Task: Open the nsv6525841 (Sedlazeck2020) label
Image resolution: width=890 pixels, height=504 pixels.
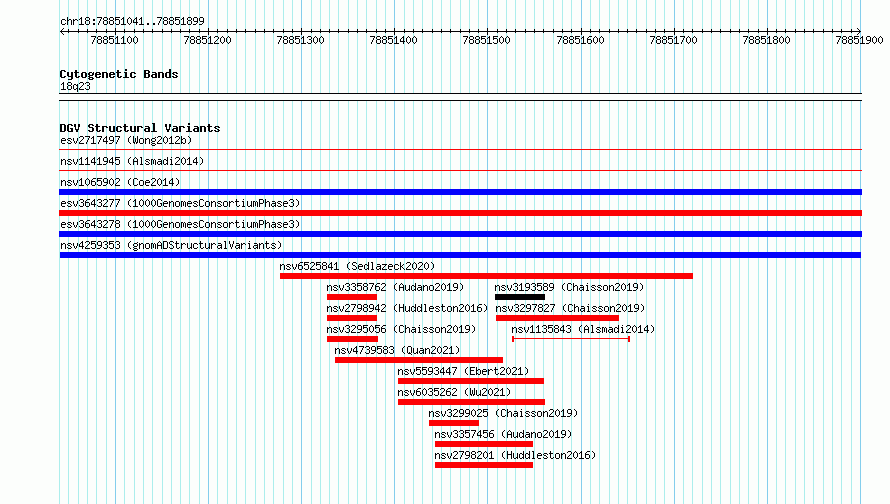Action: pyautogui.click(x=357, y=266)
